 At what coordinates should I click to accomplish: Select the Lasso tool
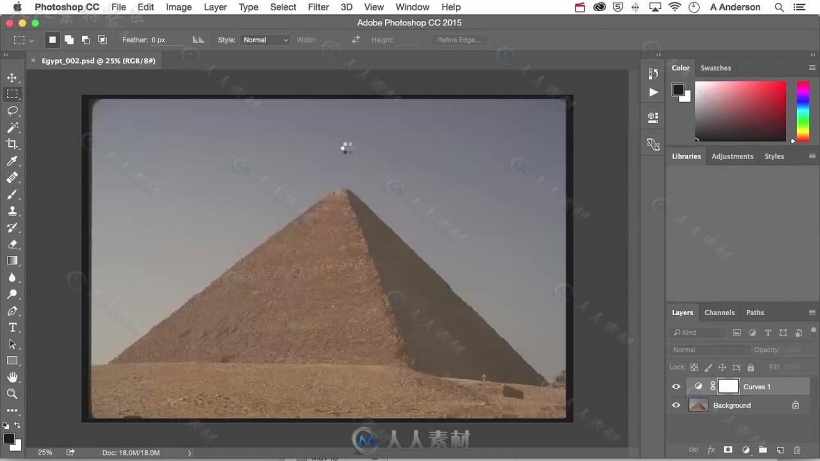(x=12, y=111)
